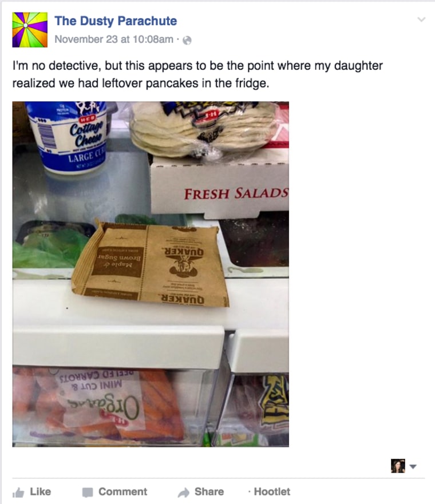Open the fridge photo attachment
435x504 pixels.
click(151, 274)
